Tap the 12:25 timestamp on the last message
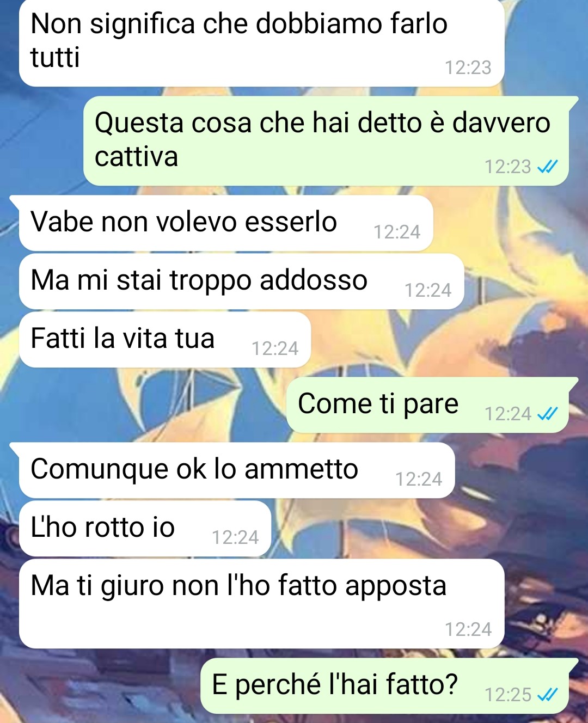This screenshot has width=588, height=723. pyautogui.click(x=508, y=695)
